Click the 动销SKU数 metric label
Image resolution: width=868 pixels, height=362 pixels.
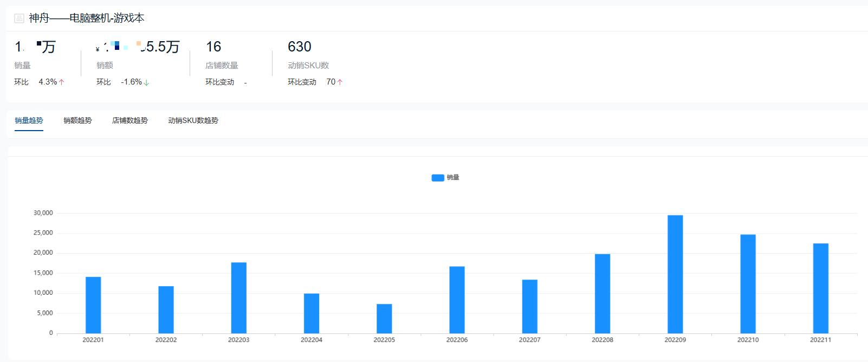point(308,66)
